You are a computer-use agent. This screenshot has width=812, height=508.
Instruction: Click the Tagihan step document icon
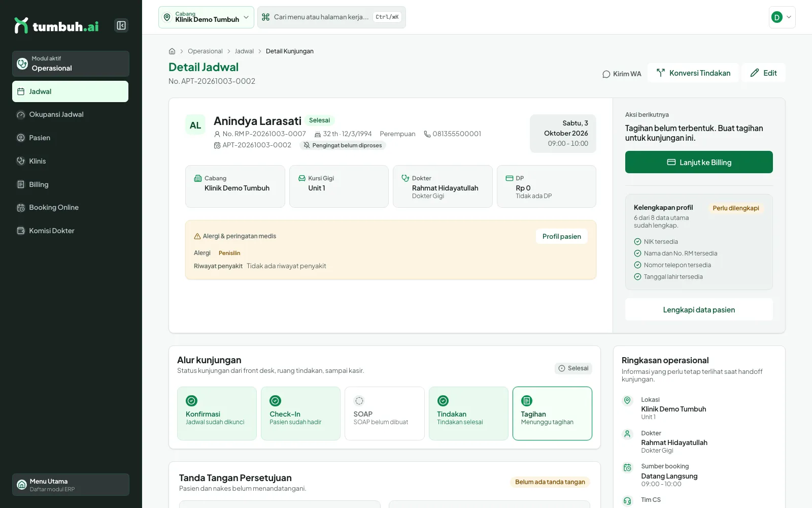coord(527,401)
